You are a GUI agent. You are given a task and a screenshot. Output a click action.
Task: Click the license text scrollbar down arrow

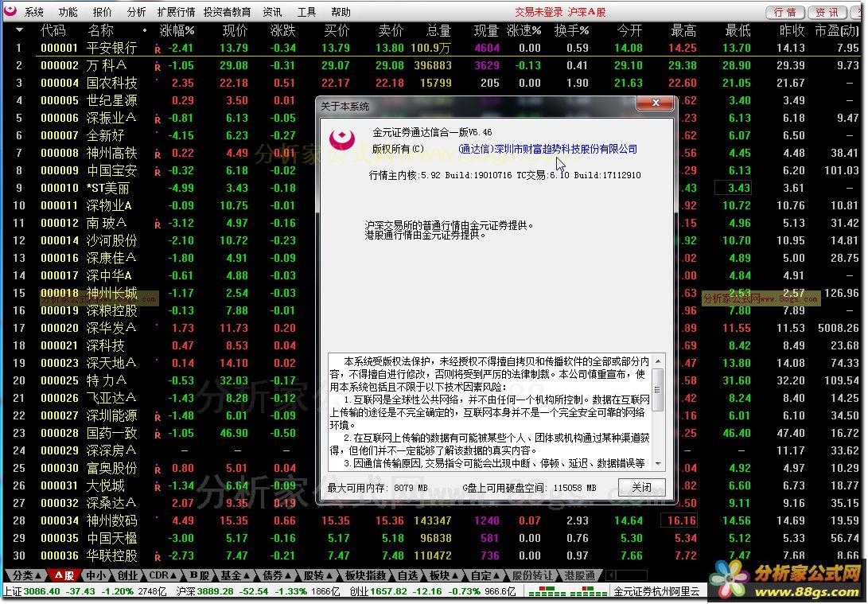point(658,463)
